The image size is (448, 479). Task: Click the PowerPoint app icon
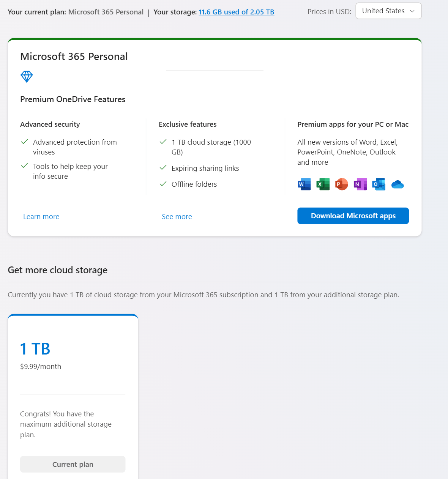tap(342, 184)
